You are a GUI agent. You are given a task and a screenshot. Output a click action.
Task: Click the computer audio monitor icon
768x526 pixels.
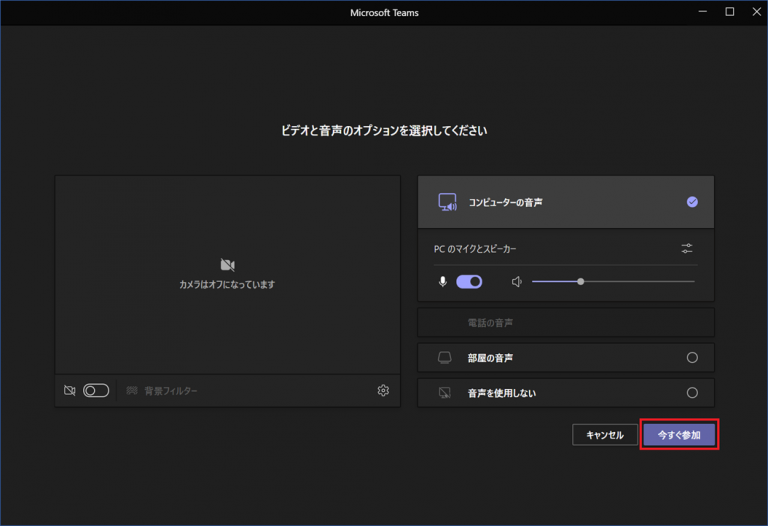tap(447, 202)
